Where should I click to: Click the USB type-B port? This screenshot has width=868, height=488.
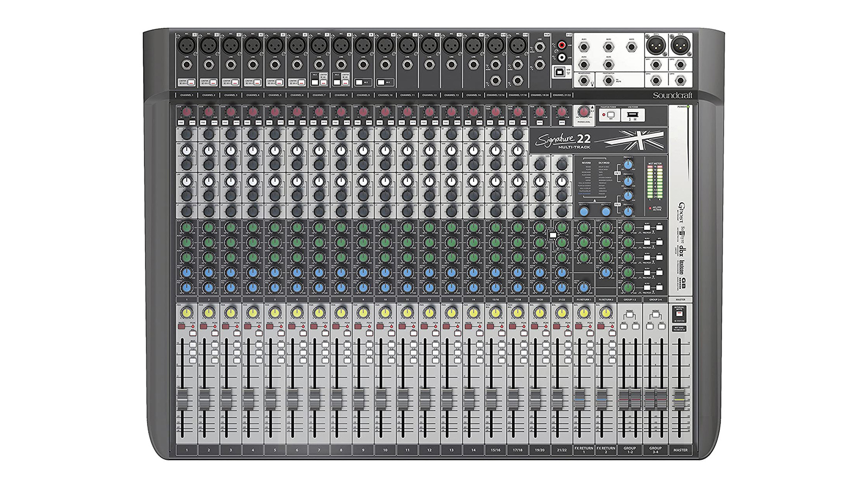[x=559, y=72]
